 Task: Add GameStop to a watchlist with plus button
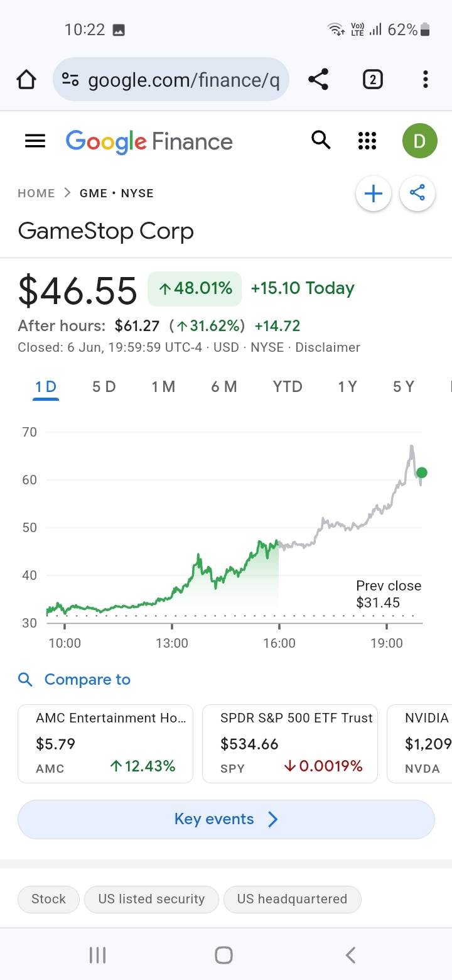374,193
